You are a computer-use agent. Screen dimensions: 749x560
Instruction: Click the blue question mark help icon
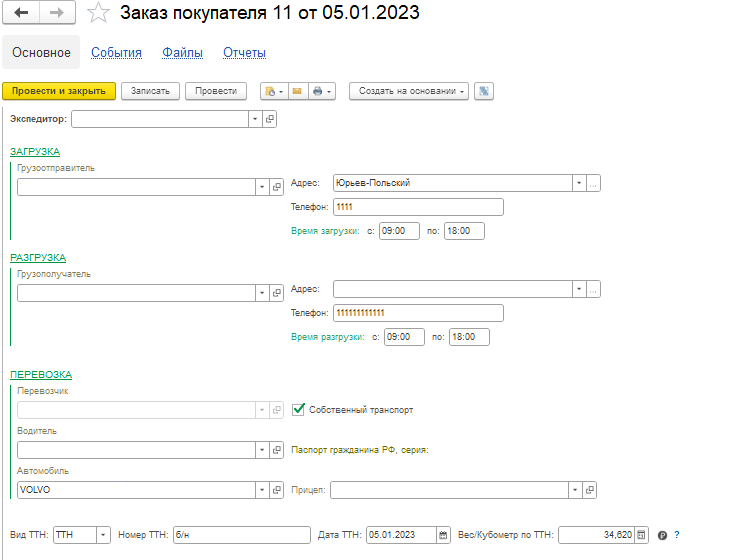677,535
